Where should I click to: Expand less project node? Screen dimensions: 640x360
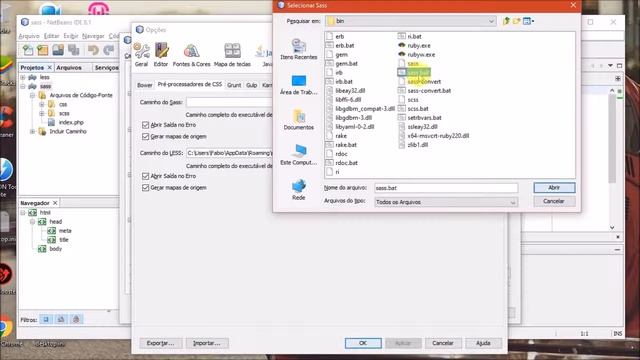[23, 77]
